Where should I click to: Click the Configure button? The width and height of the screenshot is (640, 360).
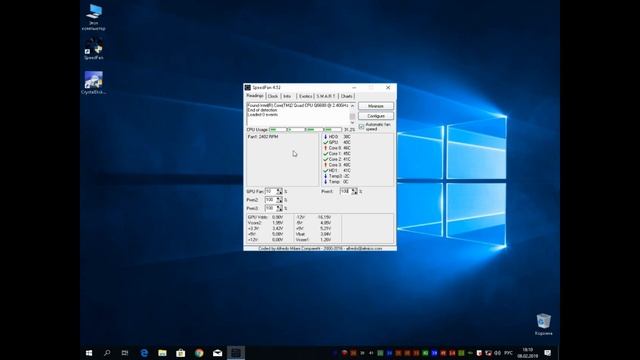(x=376, y=116)
